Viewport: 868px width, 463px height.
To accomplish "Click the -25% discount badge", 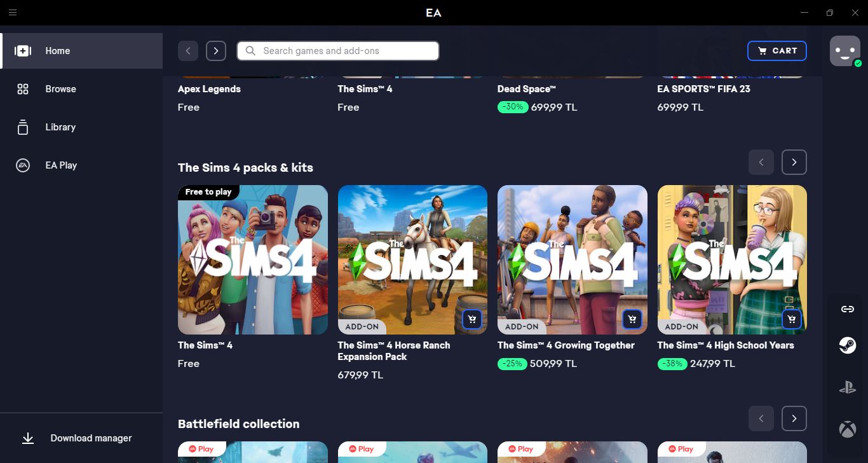I will (512, 364).
